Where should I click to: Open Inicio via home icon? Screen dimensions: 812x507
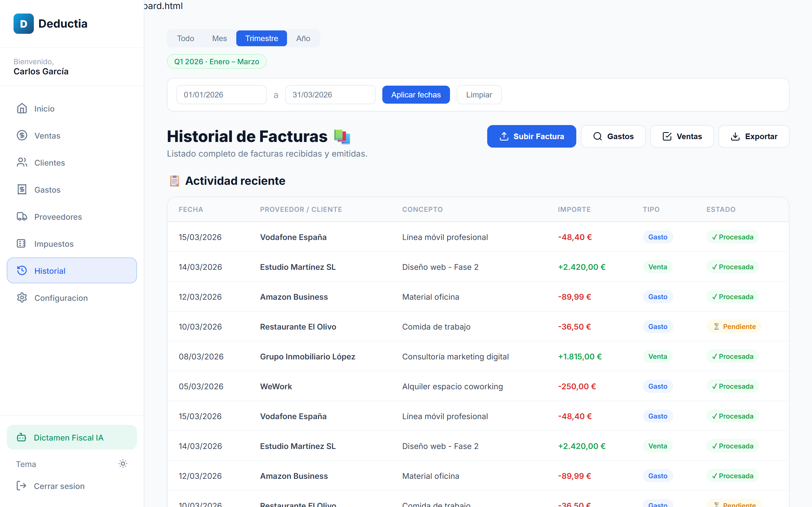point(22,108)
